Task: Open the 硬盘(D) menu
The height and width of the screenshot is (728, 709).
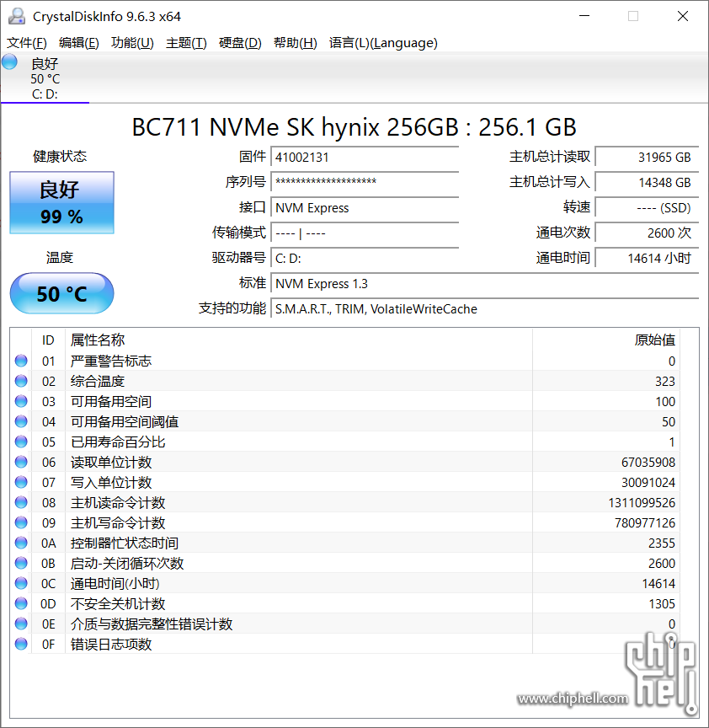Action: [x=240, y=43]
